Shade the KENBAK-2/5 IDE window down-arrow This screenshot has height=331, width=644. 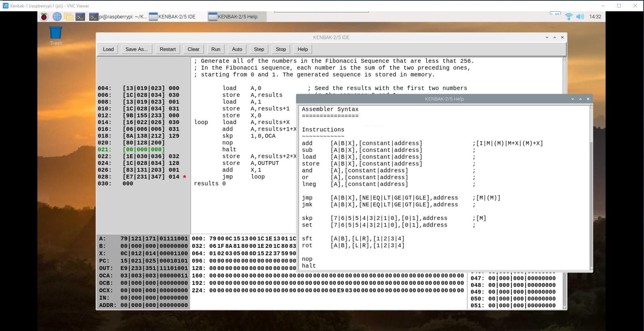pyautogui.click(x=547, y=37)
